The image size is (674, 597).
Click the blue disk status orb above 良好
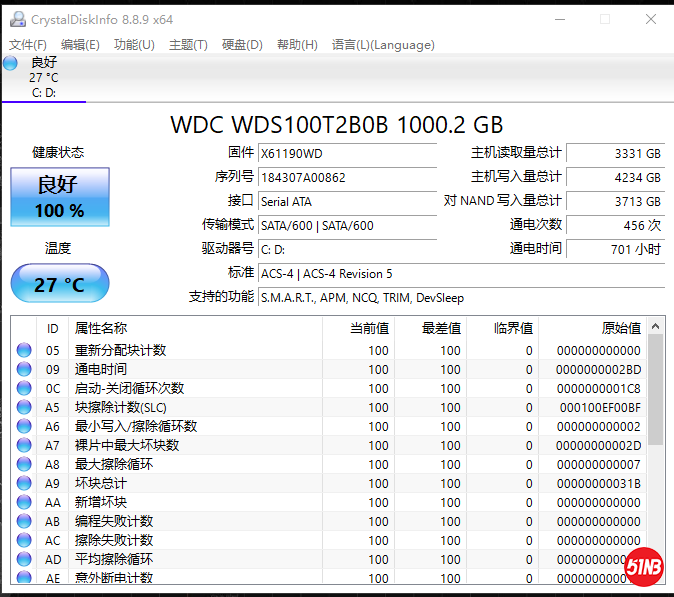10,63
